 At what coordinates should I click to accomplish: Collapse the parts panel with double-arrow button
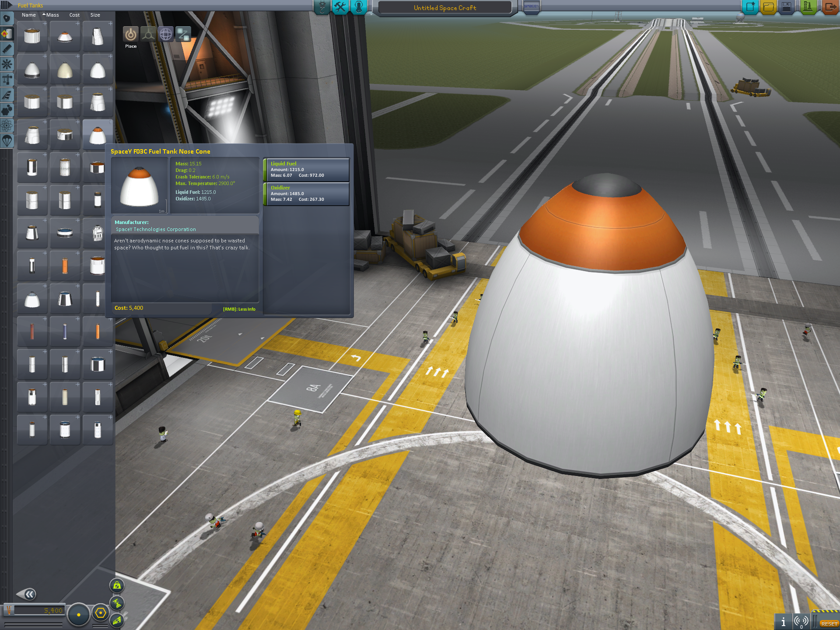point(27,594)
